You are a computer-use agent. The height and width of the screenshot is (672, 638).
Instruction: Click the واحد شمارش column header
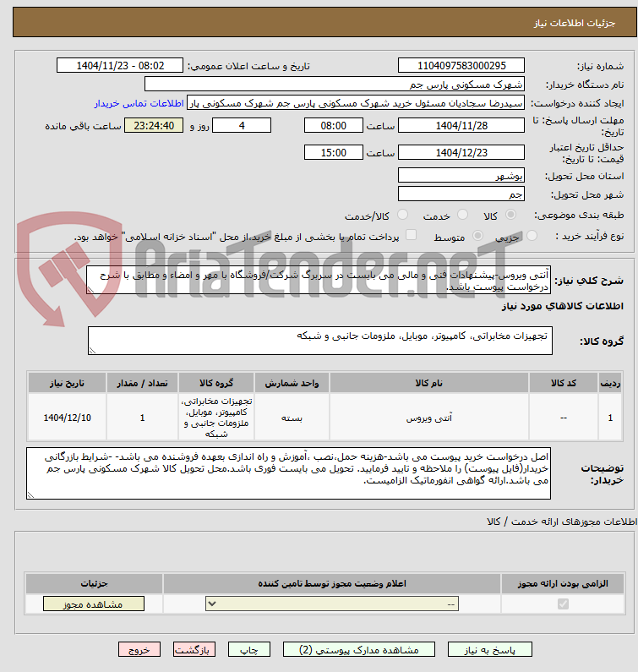pyautogui.click(x=292, y=383)
